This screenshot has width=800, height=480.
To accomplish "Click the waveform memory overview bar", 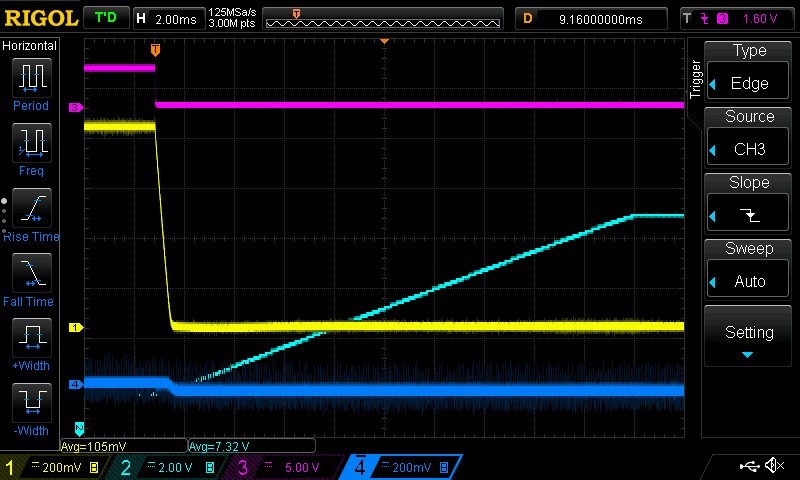I will 383,19.
